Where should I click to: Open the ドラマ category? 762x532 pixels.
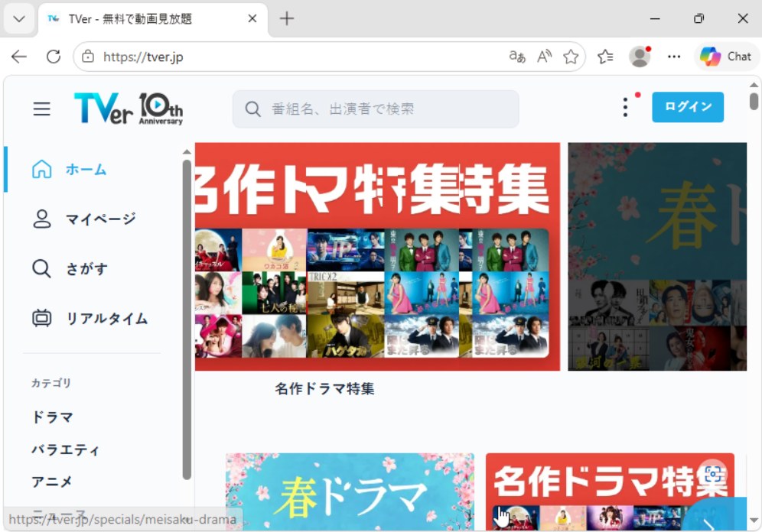(x=53, y=417)
